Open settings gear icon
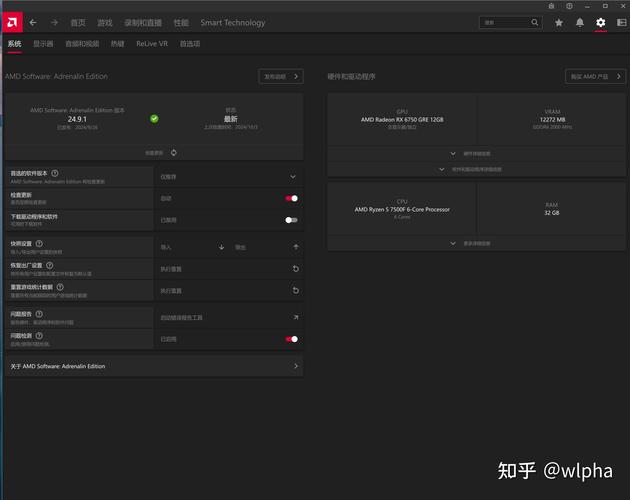This screenshot has width=630, height=500. pos(601,22)
